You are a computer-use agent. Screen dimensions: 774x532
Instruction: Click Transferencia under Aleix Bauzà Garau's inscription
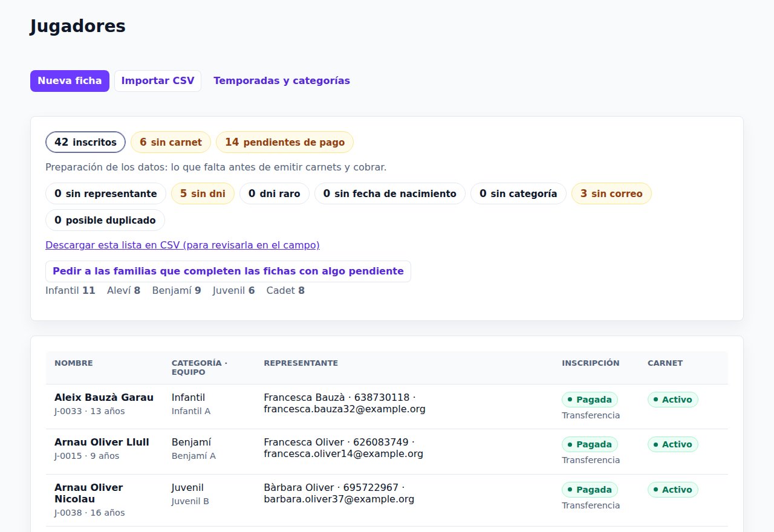[591, 415]
